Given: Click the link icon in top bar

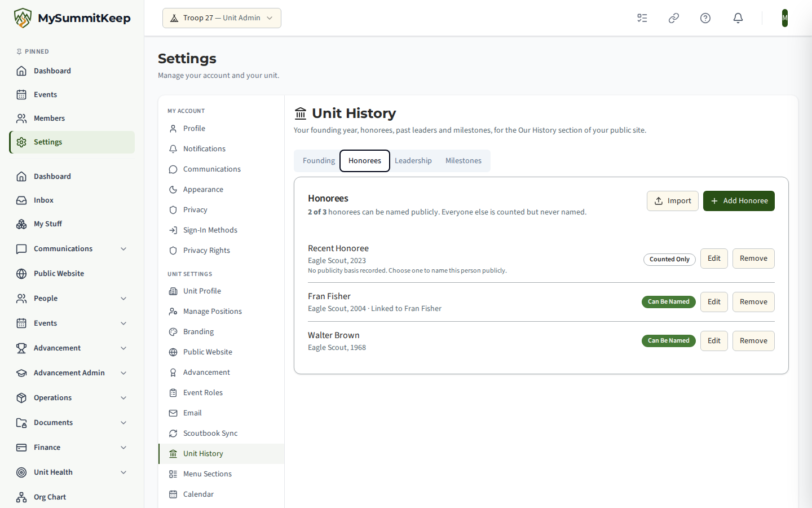Looking at the screenshot, I should point(674,18).
